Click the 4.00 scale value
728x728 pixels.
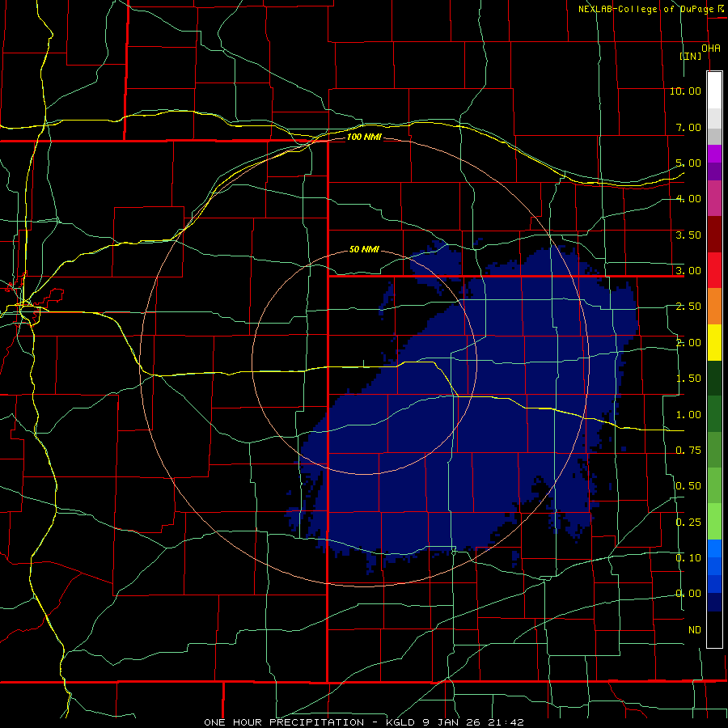688,199
